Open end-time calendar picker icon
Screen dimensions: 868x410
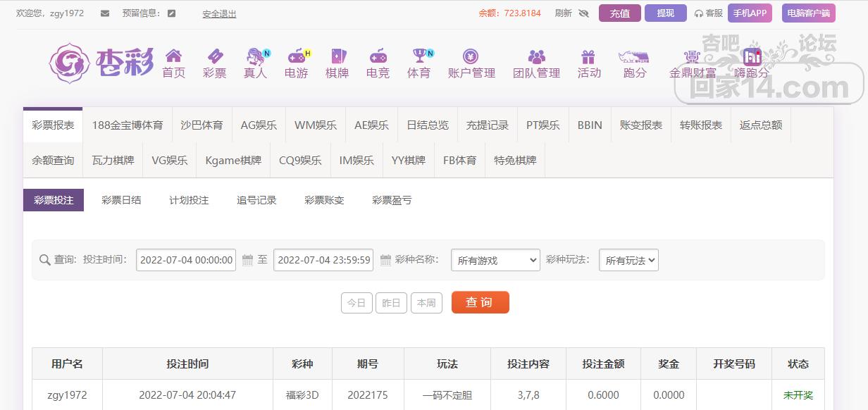[x=385, y=260]
